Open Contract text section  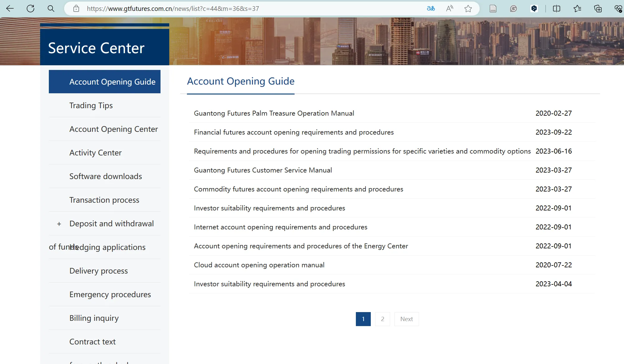[x=92, y=342]
